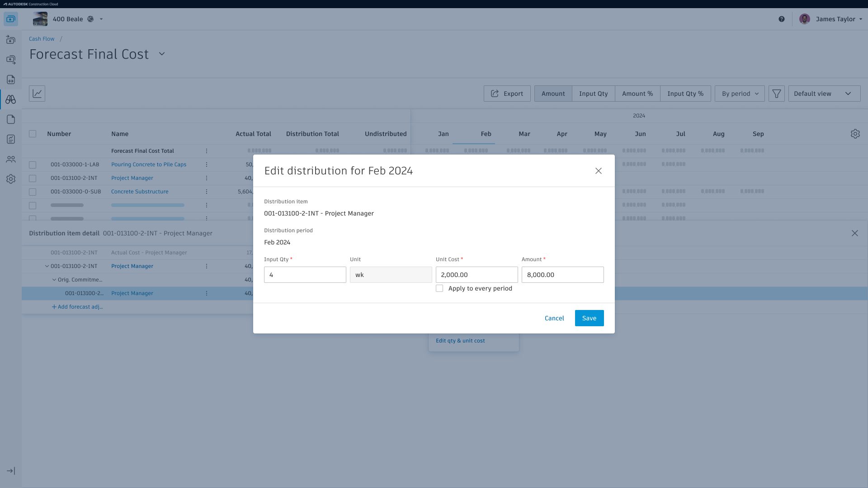The width and height of the screenshot is (868, 488).
Task: Open the Concrete Substructure link
Action: (140, 192)
